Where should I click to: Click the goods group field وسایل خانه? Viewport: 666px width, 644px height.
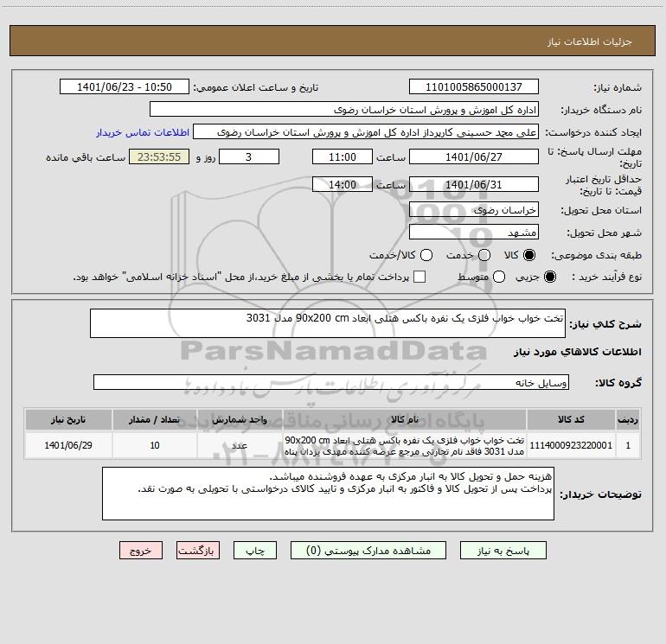(331, 382)
